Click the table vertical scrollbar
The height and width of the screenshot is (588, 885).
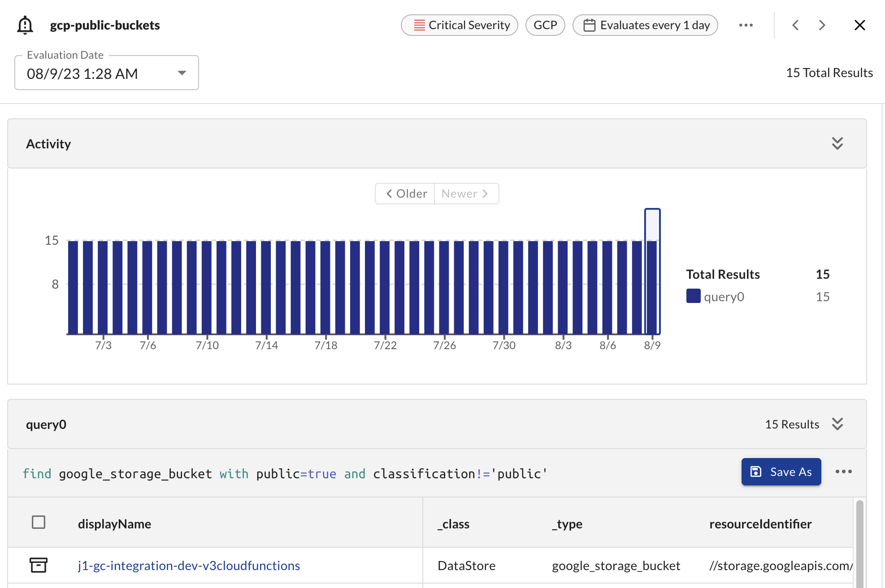tap(859, 543)
